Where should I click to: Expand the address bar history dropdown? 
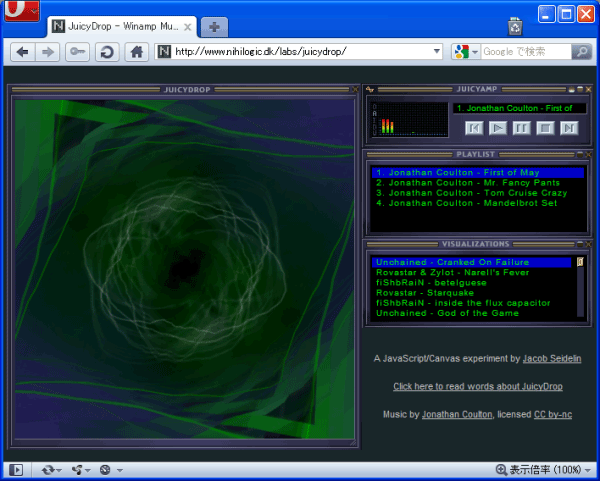(x=437, y=51)
